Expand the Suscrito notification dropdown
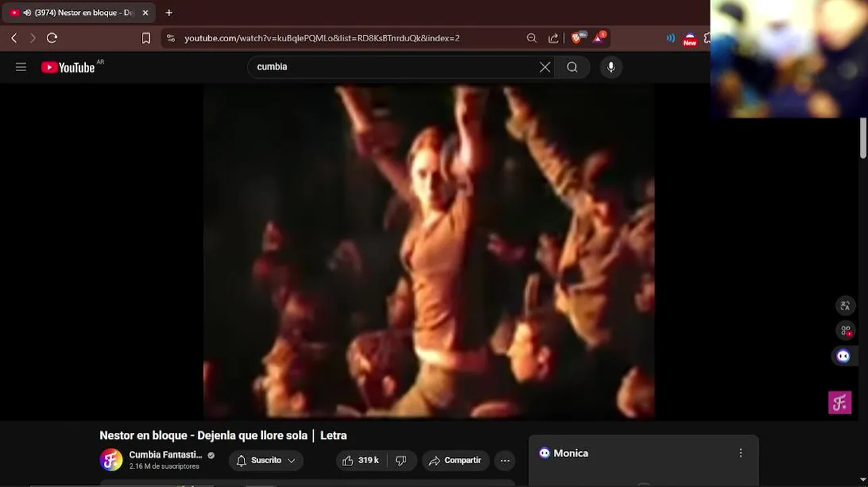Image resolution: width=868 pixels, height=487 pixels. click(x=266, y=461)
